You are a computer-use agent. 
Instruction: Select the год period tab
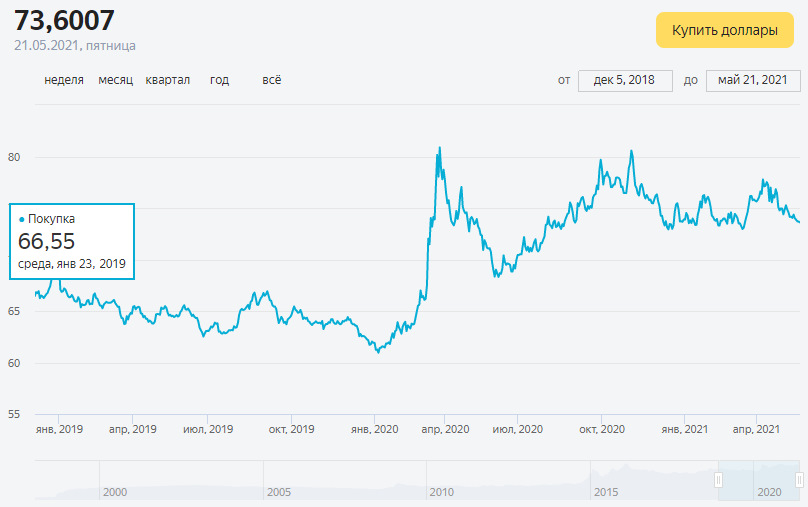click(x=219, y=80)
